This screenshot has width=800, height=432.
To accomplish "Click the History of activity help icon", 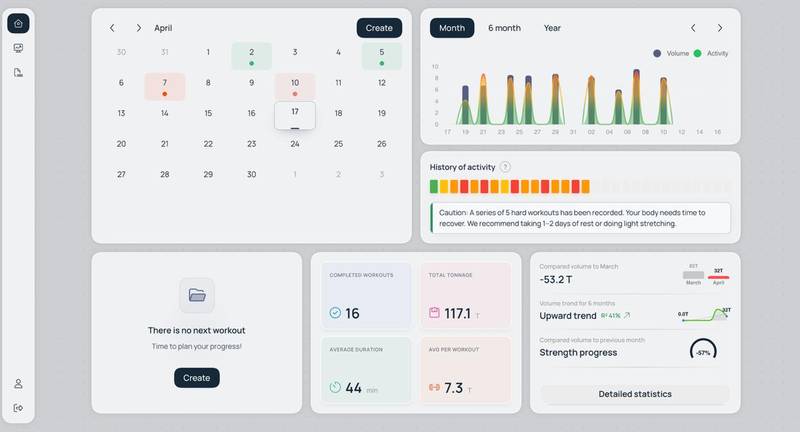I will (x=505, y=167).
